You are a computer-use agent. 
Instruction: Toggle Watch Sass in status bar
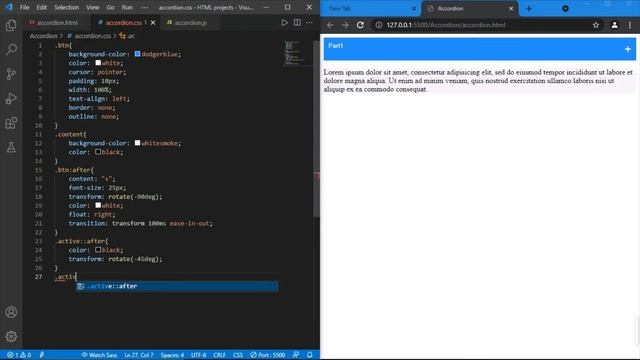[x=99, y=355]
